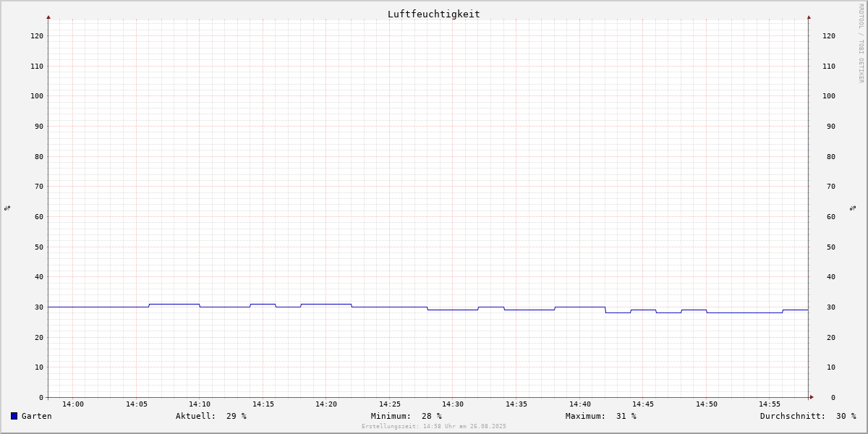Image resolution: width=868 pixels, height=434 pixels.
Task: Click the left axis 120 label
Action: pyautogui.click(x=37, y=35)
